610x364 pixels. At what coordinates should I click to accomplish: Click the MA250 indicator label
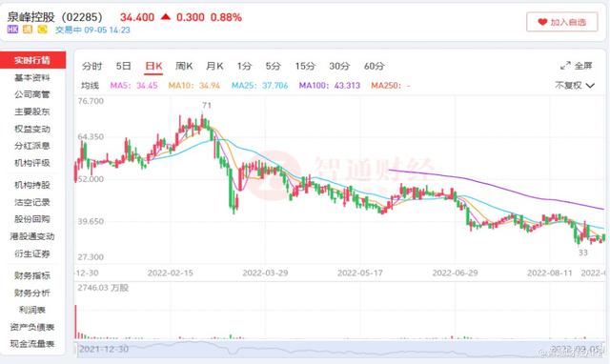coord(391,86)
